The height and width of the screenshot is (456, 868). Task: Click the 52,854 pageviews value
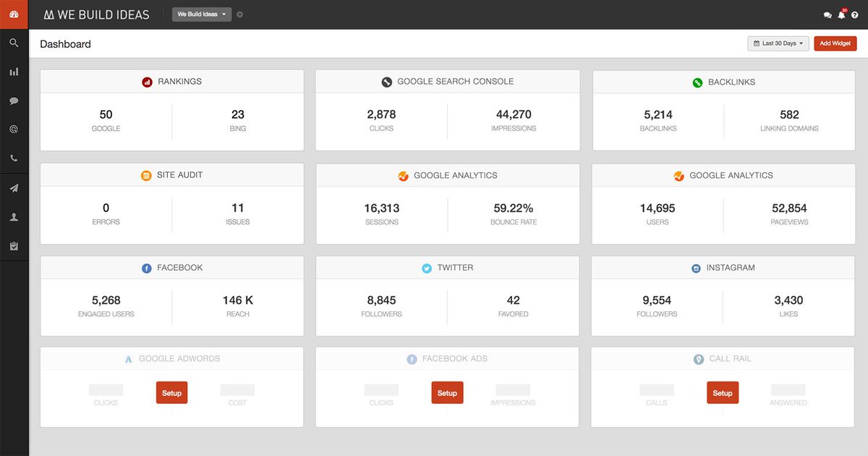pyautogui.click(x=789, y=208)
